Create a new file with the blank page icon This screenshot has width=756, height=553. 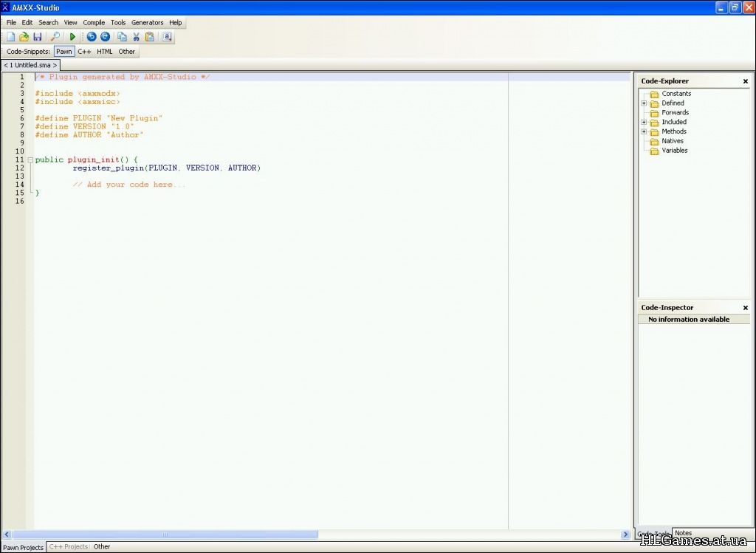(x=10, y=37)
